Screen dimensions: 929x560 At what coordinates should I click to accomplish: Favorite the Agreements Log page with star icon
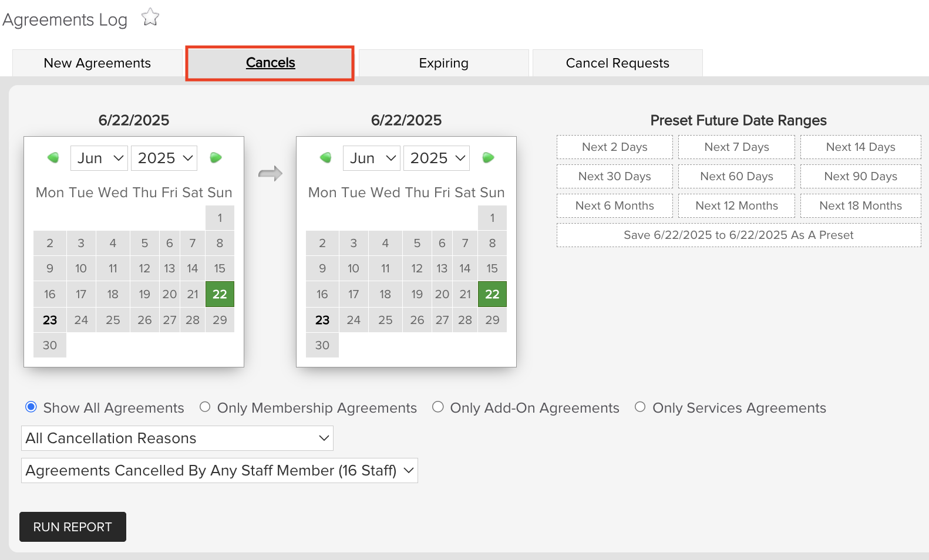tap(150, 18)
